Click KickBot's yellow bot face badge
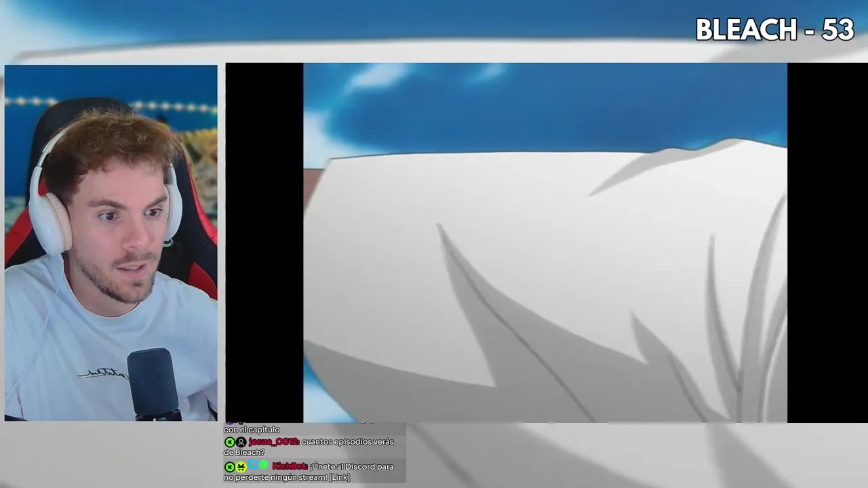Image resolution: width=868 pixels, height=488 pixels. point(241,466)
